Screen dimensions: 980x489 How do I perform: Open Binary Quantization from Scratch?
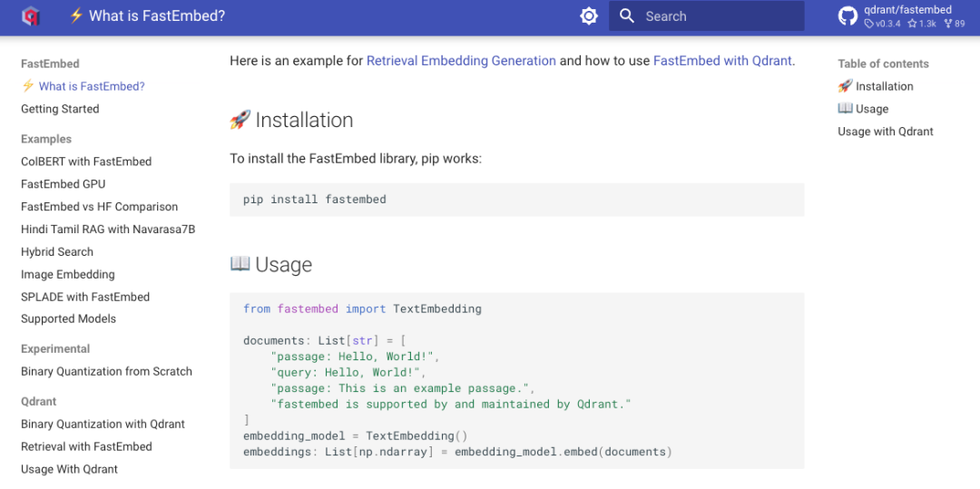(x=107, y=372)
